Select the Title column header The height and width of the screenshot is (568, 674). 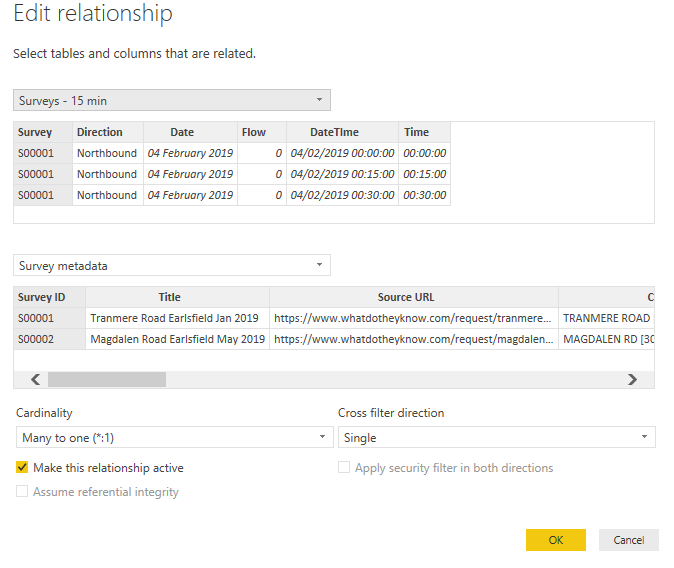coord(178,297)
